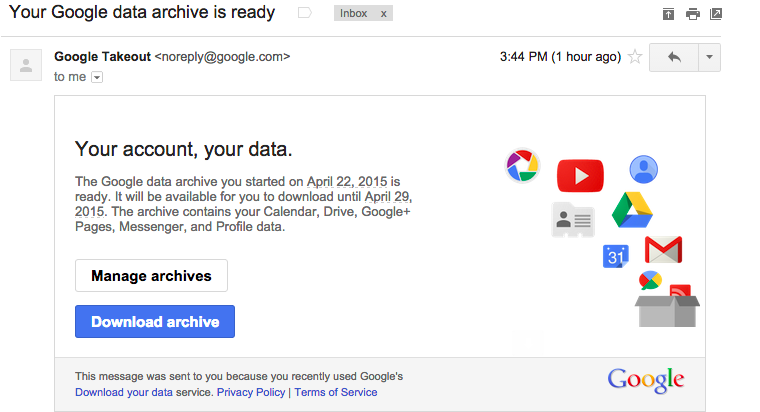Click the Contacts card icon

pyautogui.click(x=573, y=220)
